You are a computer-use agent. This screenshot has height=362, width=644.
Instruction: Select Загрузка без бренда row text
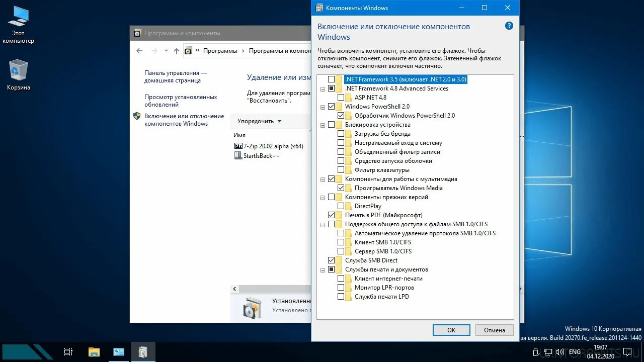point(382,134)
